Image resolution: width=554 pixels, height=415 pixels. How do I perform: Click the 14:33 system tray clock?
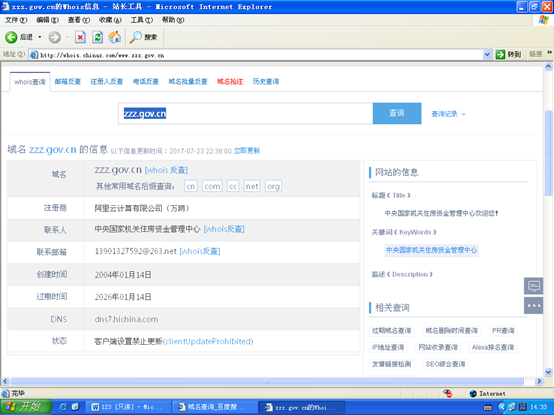[x=538, y=408]
